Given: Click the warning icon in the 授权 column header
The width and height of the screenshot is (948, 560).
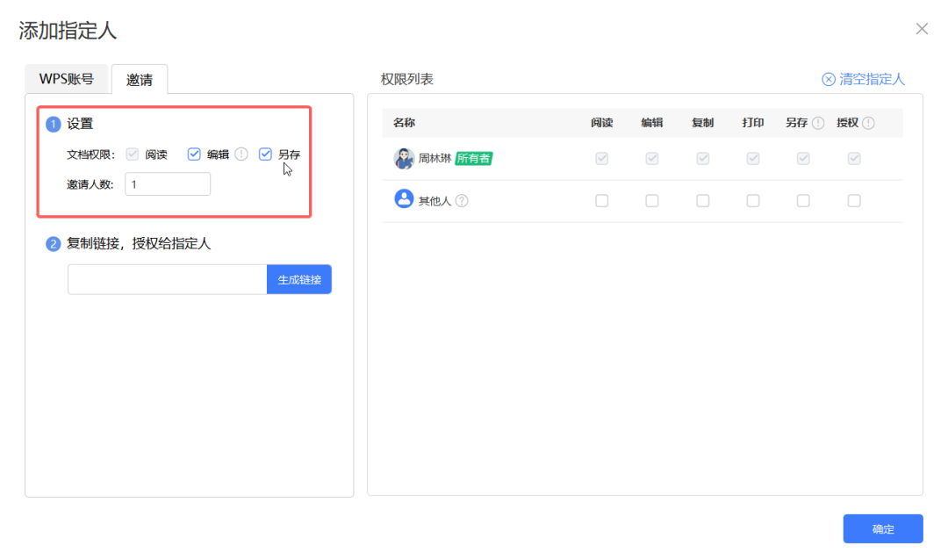Looking at the screenshot, I should pos(867,123).
